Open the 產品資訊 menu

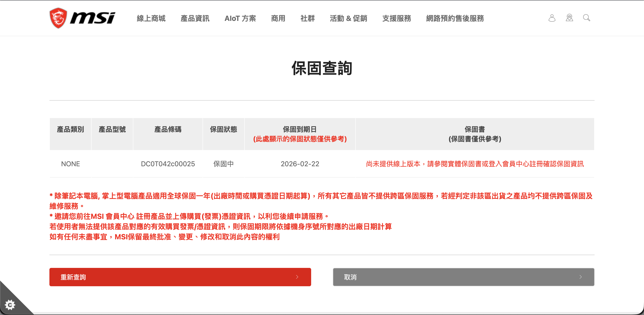[x=195, y=18]
